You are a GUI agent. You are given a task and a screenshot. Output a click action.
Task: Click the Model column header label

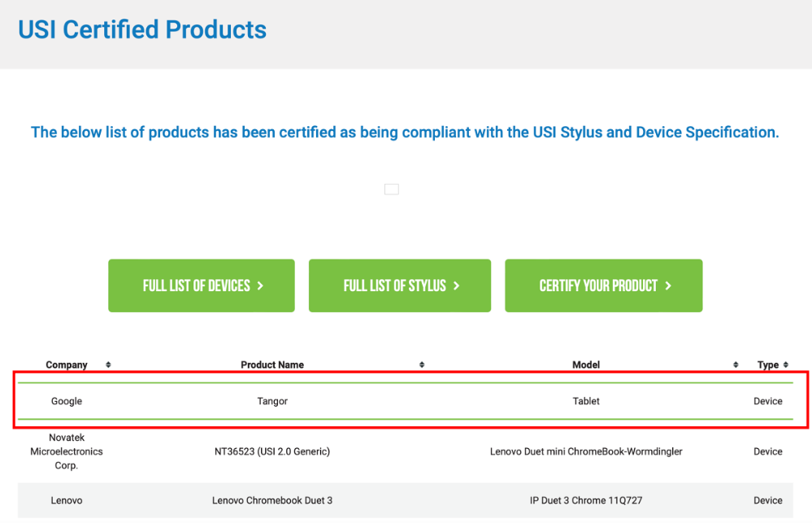tap(586, 365)
